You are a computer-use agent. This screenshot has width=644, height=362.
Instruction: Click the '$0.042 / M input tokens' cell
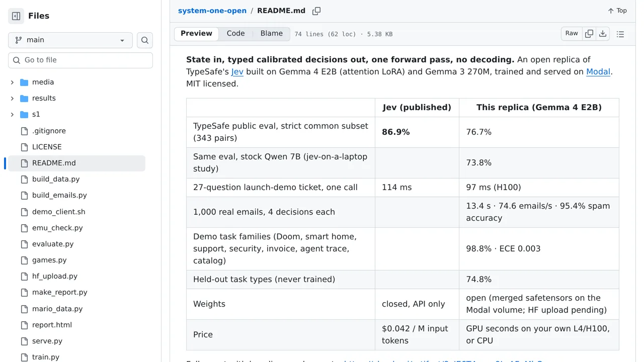point(417,335)
